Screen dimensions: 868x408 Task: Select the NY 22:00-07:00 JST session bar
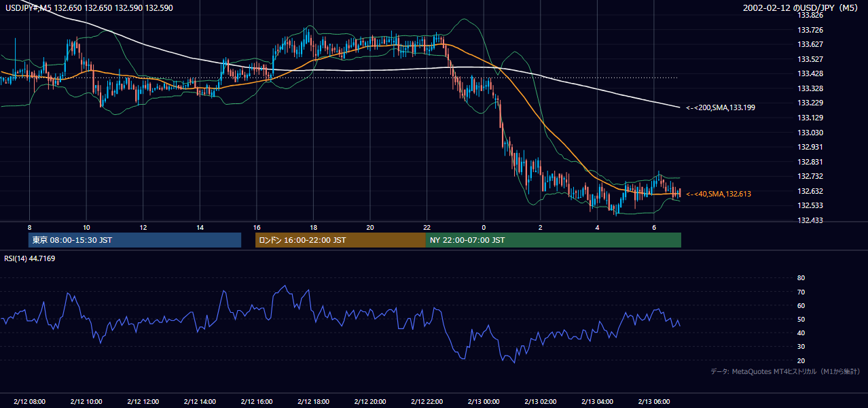click(x=554, y=240)
